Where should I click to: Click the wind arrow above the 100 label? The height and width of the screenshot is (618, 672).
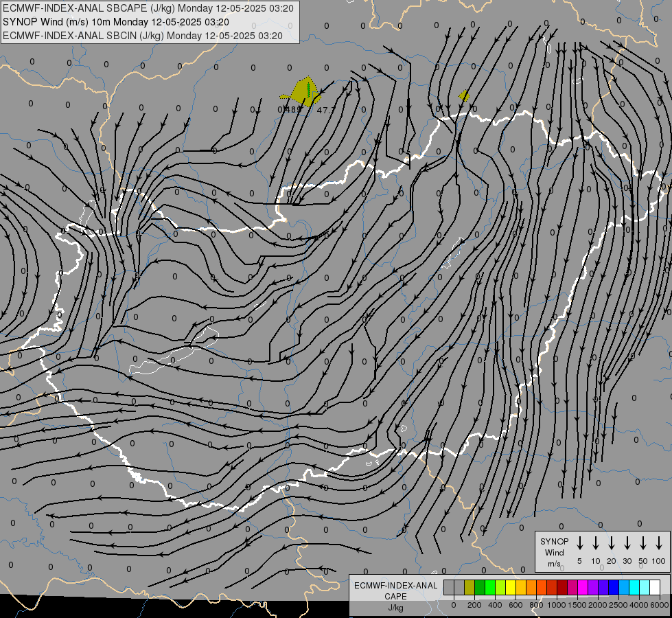tap(659, 542)
